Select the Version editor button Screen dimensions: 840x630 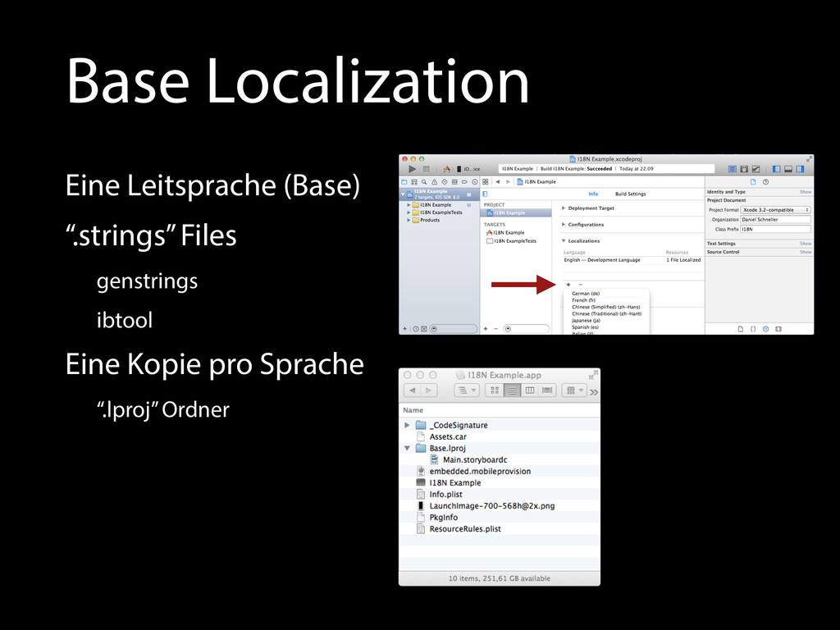pyautogui.click(x=756, y=169)
